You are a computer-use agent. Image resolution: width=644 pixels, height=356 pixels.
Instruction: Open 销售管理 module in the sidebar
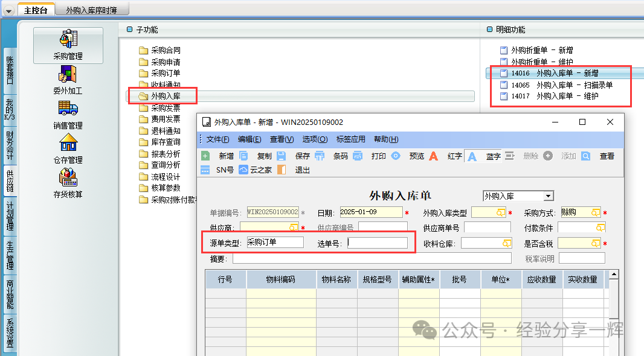(68, 115)
